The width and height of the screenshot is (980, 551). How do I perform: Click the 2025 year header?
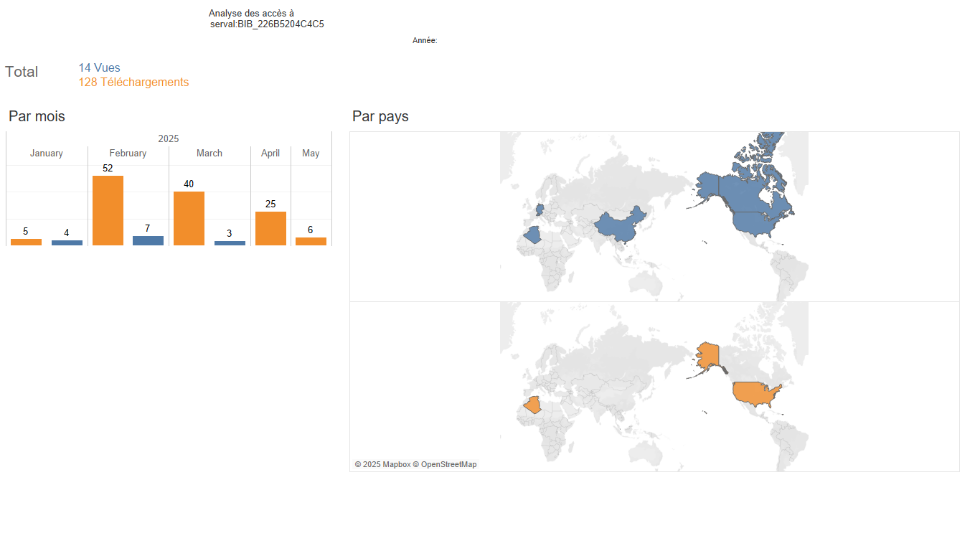(169, 138)
